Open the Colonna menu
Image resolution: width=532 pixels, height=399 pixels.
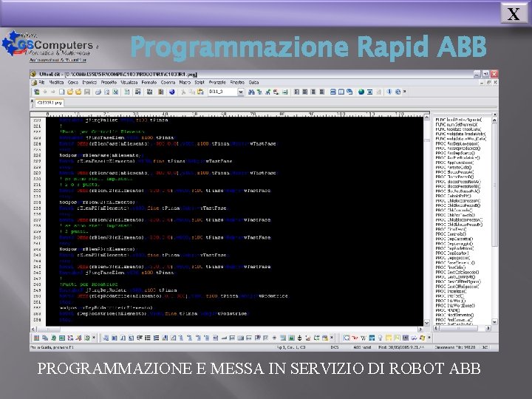tap(168, 83)
